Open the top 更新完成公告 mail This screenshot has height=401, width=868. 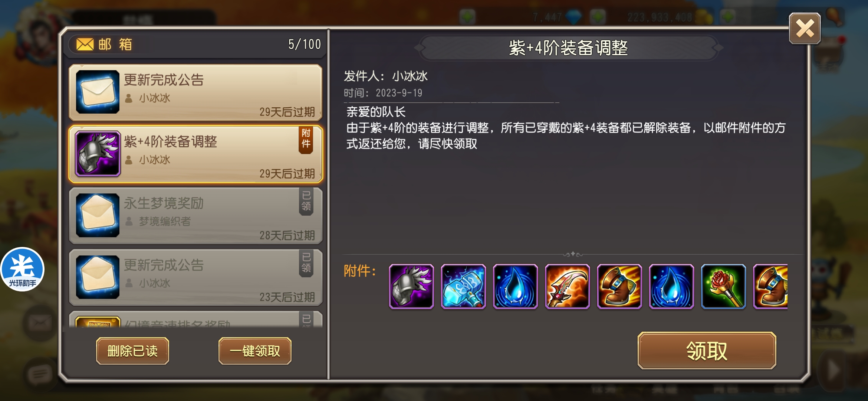[195, 92]
